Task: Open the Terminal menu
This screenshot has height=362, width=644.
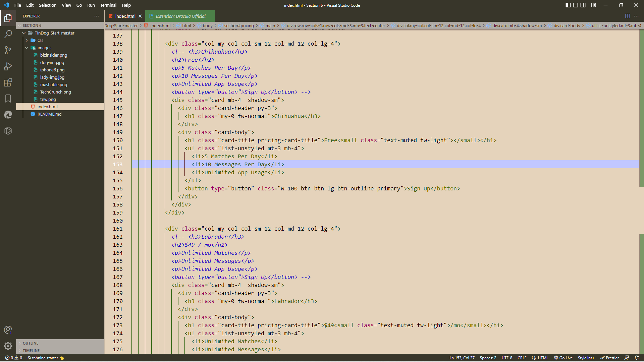Action: pos(108,5)
